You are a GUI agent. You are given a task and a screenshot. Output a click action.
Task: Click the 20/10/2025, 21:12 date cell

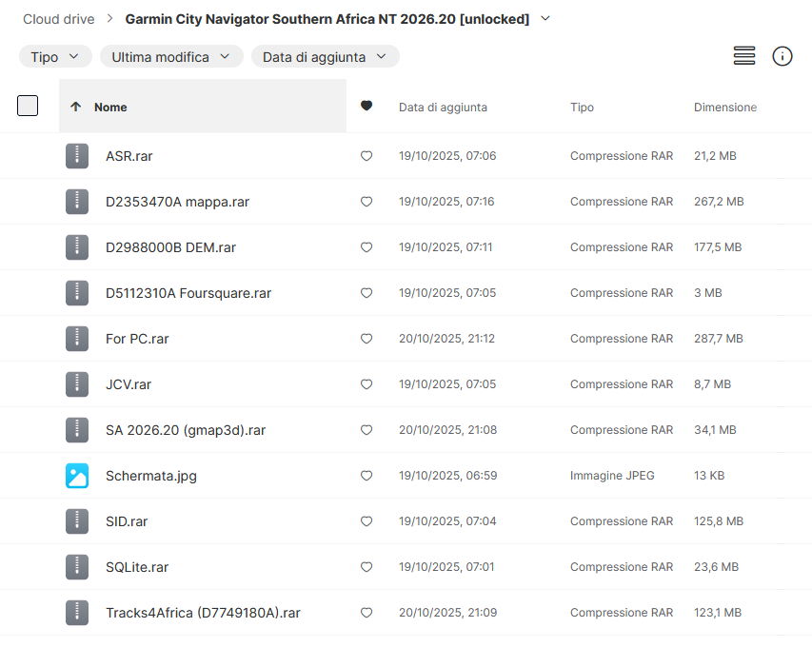(x=446, y=339)
